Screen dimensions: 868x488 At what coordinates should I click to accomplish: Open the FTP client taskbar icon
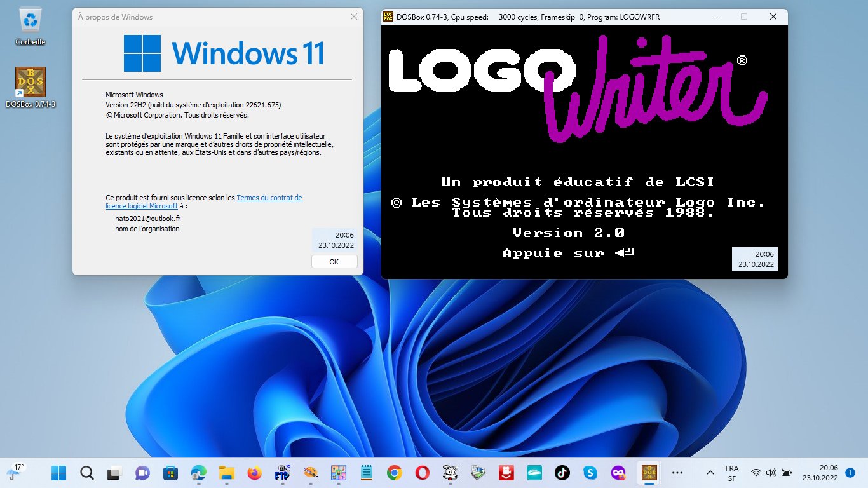[282, 473]
